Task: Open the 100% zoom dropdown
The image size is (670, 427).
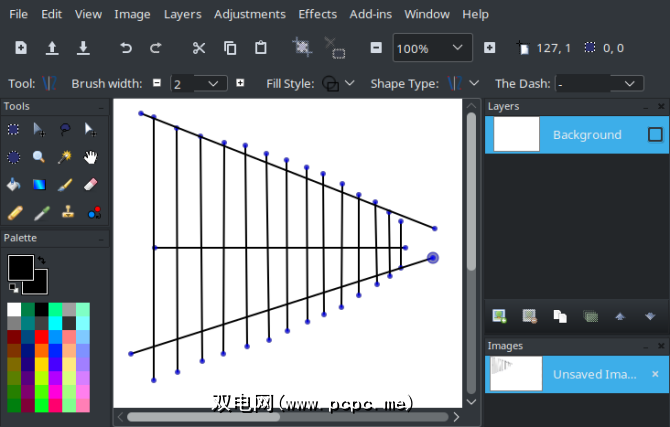Action: [x=458, y=47]
